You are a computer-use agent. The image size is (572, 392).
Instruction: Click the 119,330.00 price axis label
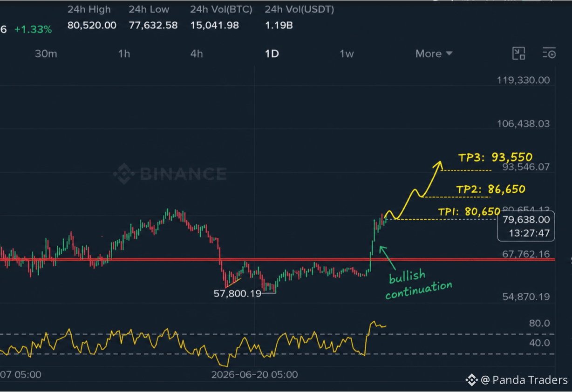524,80
